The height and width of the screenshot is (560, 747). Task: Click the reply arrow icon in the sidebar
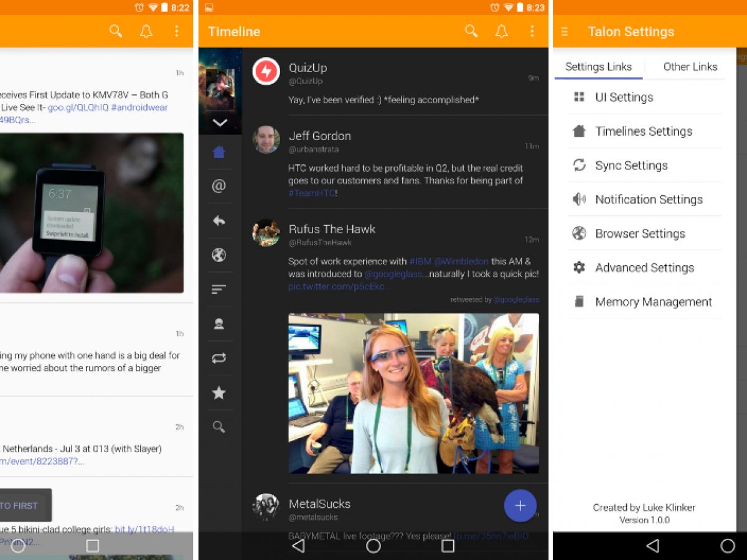[x=219, y=221]
